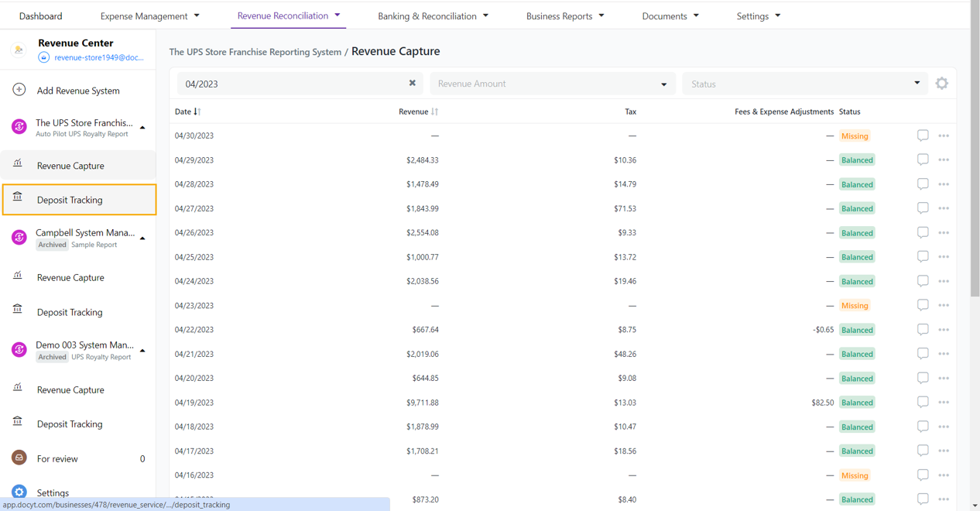980x511 pixels.
Task: Clear the 04/2023 filter with the X
Action: pyautogui.click(x=412, y=83)
